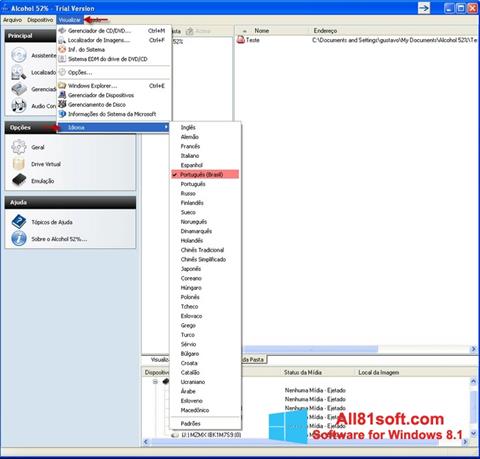Click the Microsoft system information icon
The height and width of the screenshot is (459, 480).
[62, 114]
